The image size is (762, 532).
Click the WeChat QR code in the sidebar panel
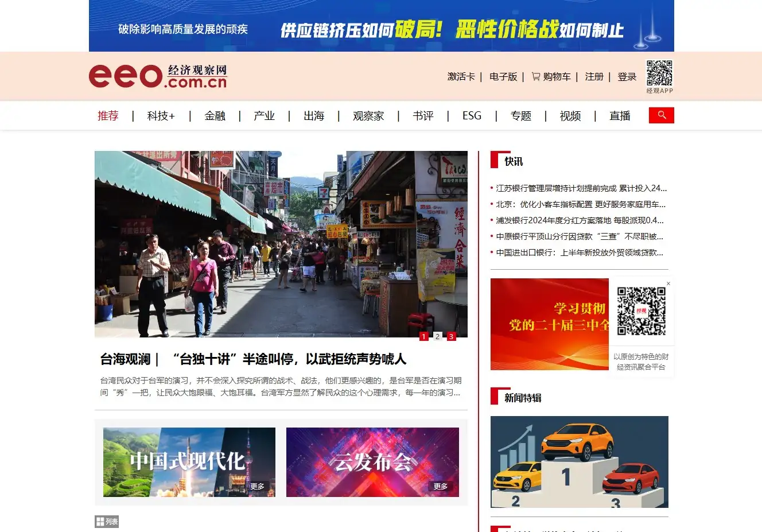(641, 310)
